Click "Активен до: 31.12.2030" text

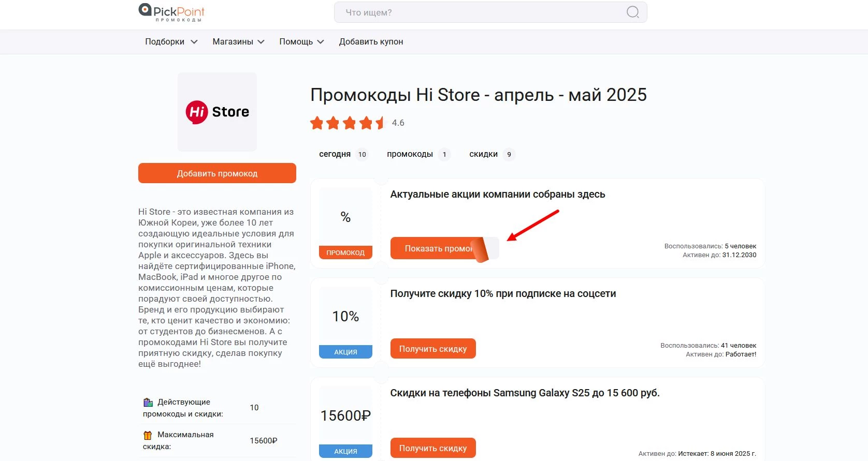719,255
